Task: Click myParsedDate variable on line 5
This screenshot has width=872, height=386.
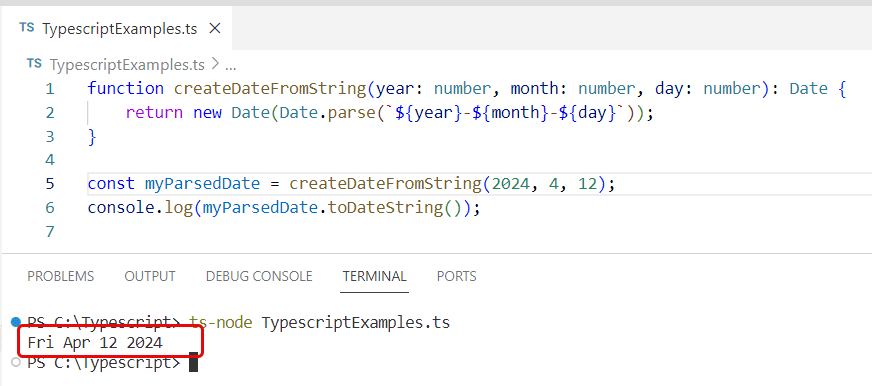Action: coord(202,184)
